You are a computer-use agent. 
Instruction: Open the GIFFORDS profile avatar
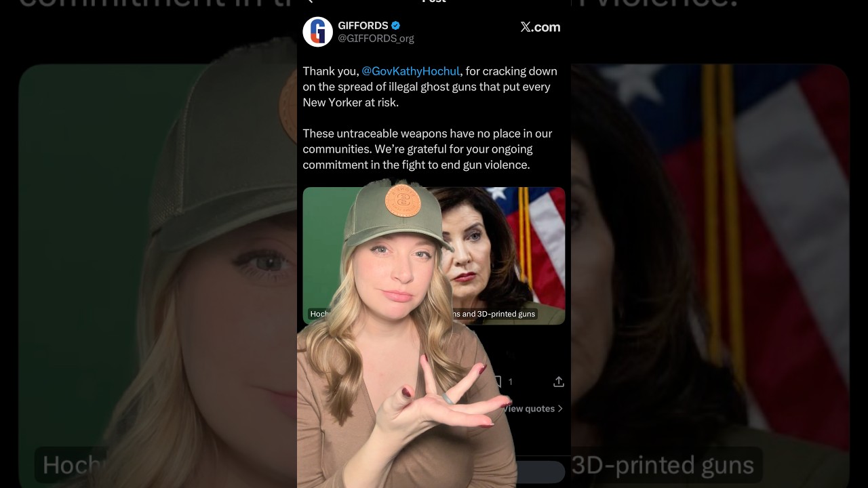317,32
